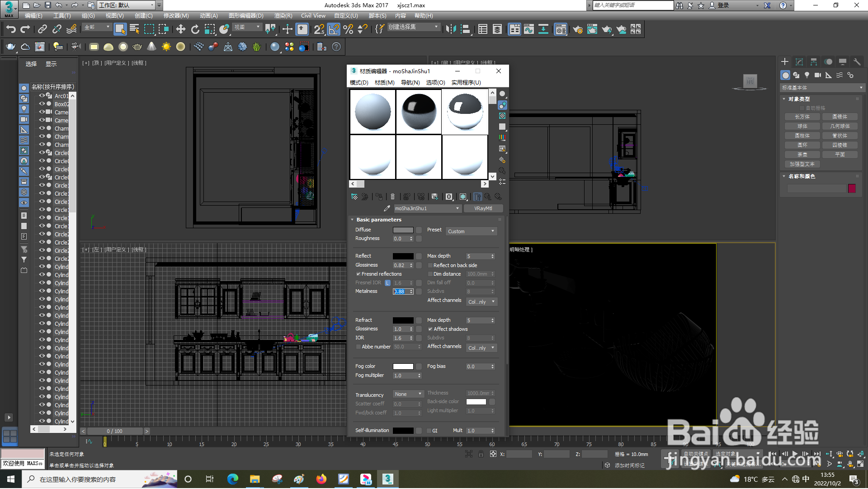Click the 球体 sphere primitive button
This screenshot has height=489, width=868.
[x=802, y=127]
